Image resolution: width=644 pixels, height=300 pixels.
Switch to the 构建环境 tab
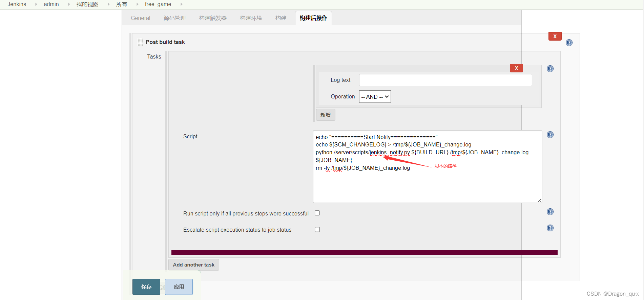(251, 18)
